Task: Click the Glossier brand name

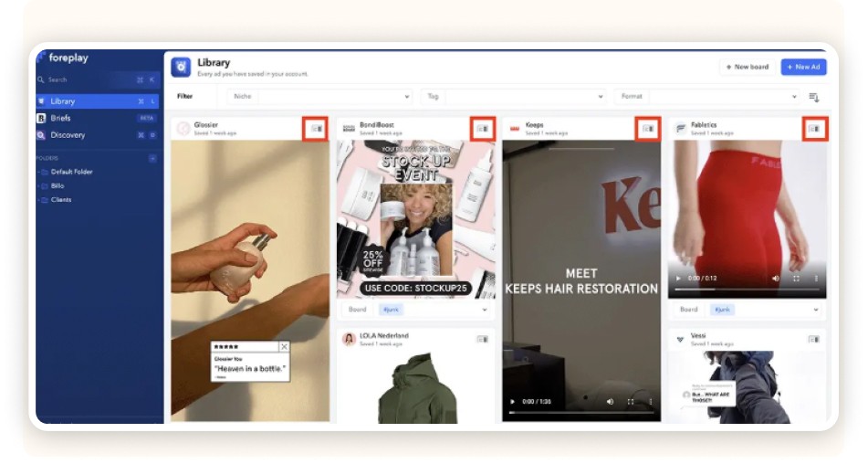Action: coord(206,125)
